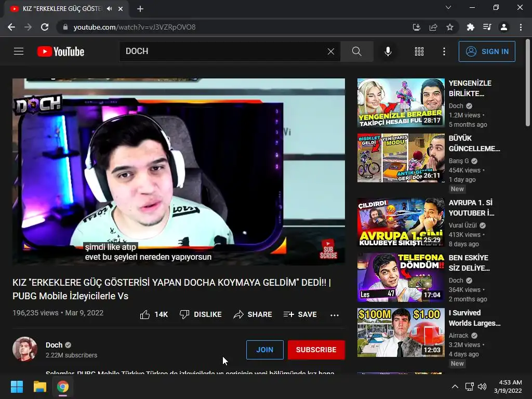This screenshot has height=399, width=532.
Task: Open volume icon in system tray
Action: (482, 387)
